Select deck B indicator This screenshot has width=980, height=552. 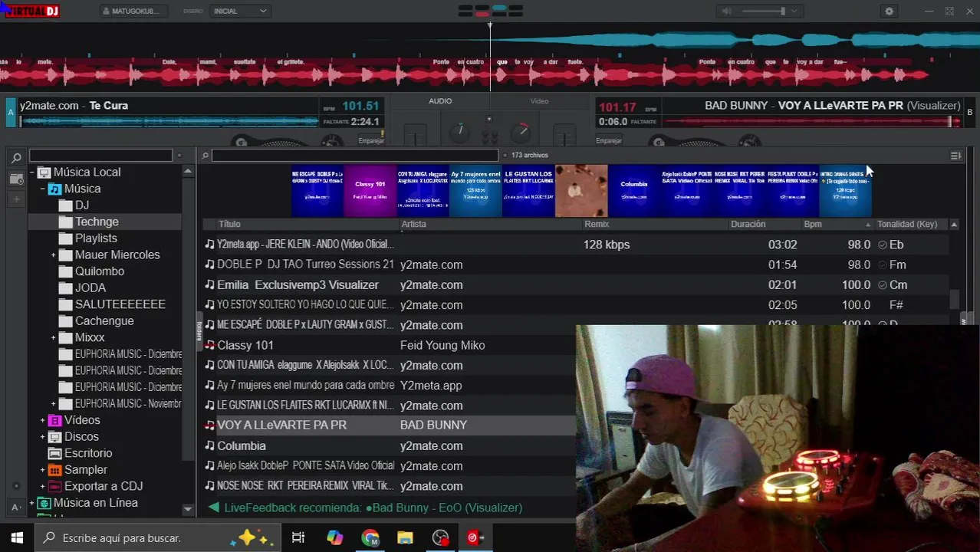[x=969, y=112]
